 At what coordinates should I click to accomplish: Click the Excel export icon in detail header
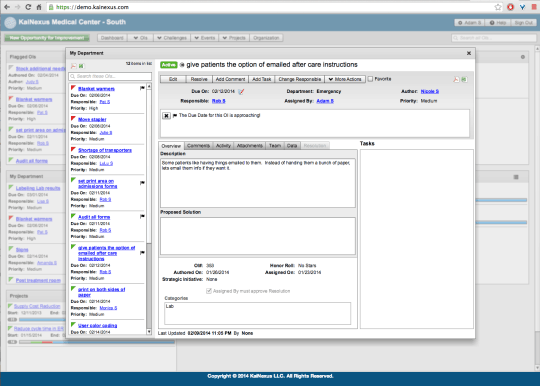[464, 80]
